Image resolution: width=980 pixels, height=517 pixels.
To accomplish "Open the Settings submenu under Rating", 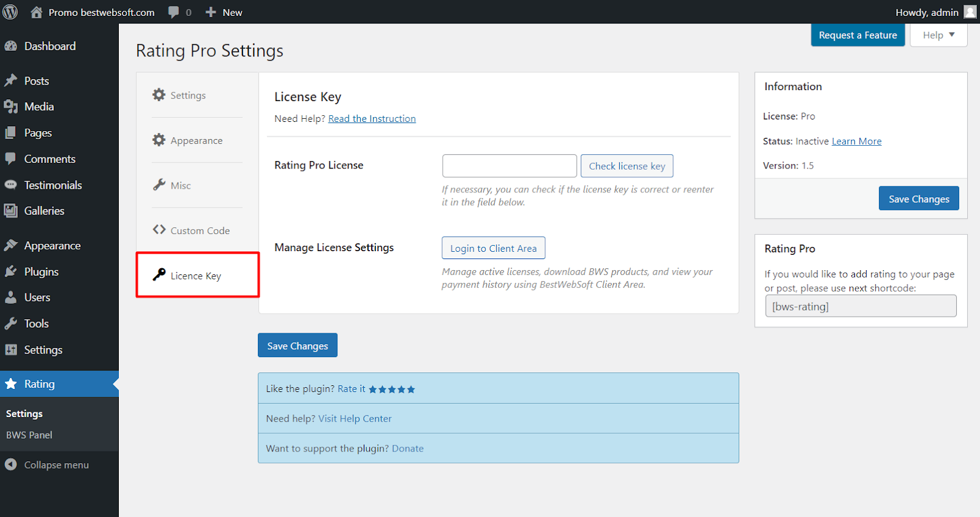I will 24,413.
